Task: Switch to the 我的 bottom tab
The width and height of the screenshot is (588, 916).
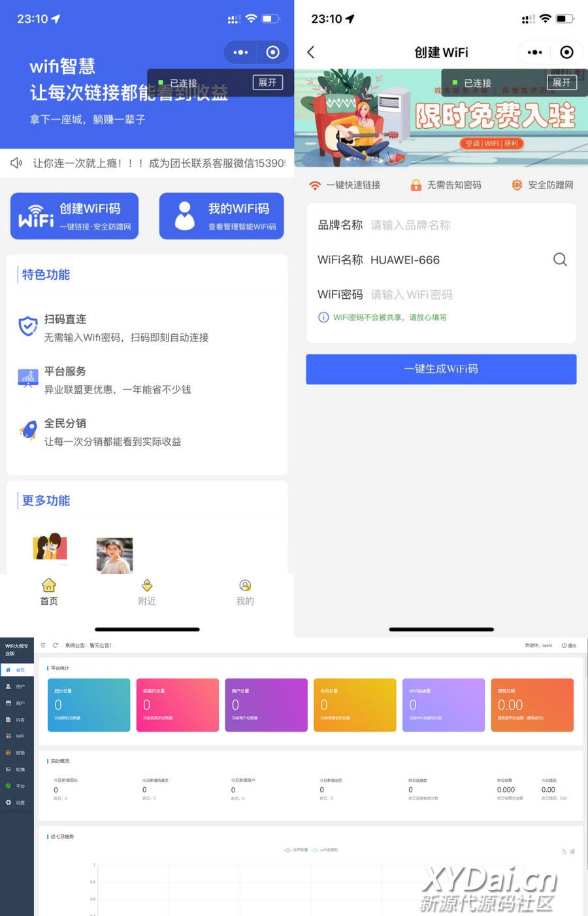Action: tap(245, 592)
